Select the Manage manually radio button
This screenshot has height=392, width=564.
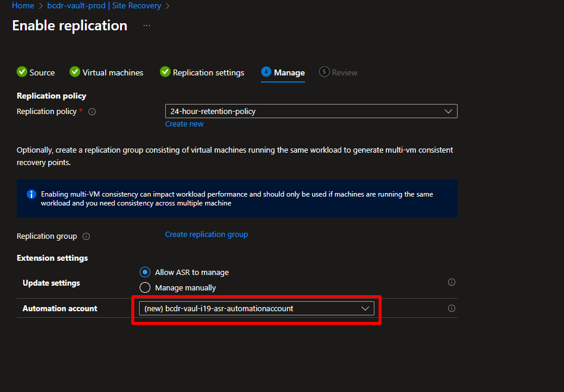click(x=145, y=287)
